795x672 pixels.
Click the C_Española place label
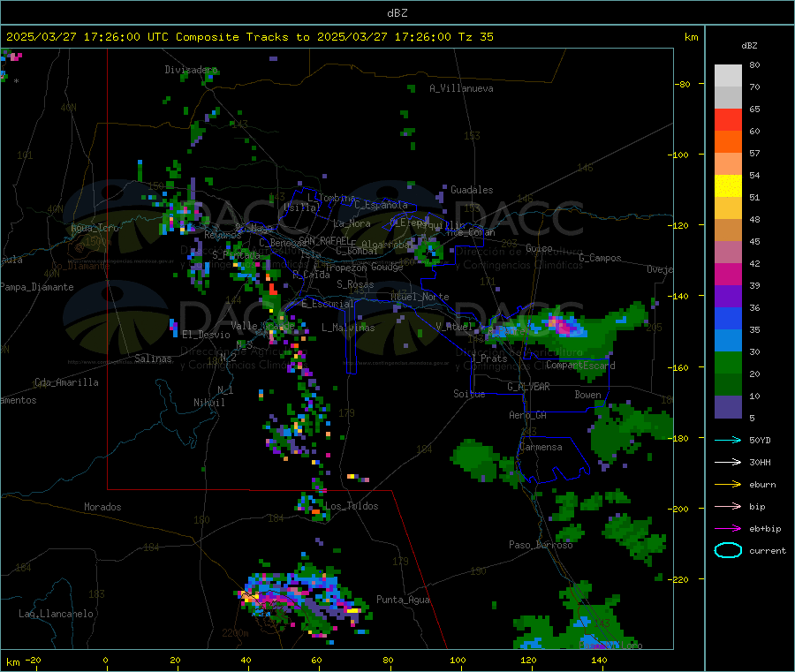click(382, 205)
